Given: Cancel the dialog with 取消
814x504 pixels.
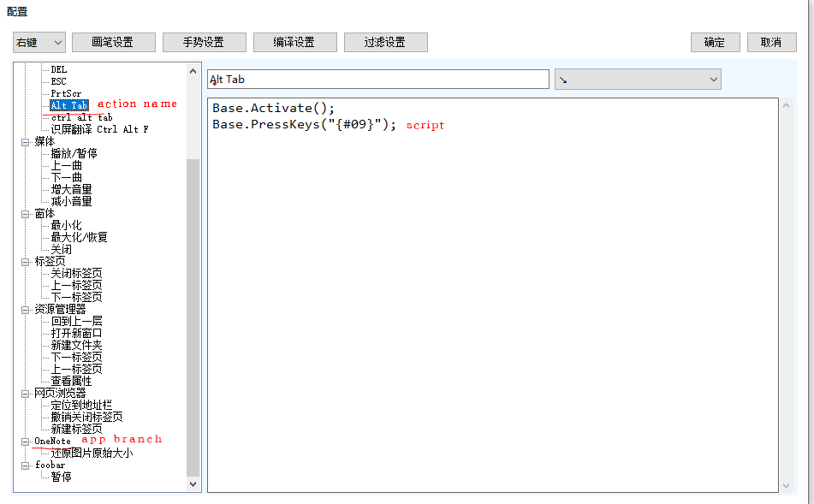Looking at the screenshot, I should [x=771, y=42].
